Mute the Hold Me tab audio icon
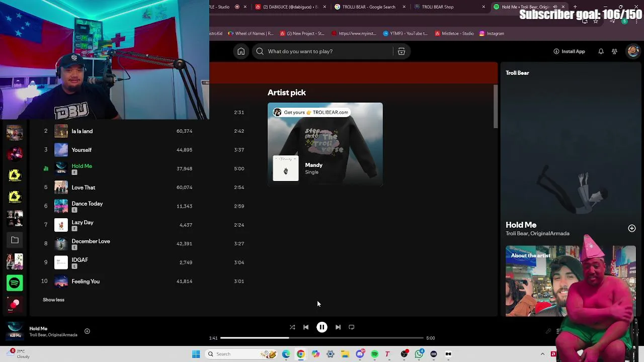The width and height of the screenshot is (644, 362). (555, 7)
